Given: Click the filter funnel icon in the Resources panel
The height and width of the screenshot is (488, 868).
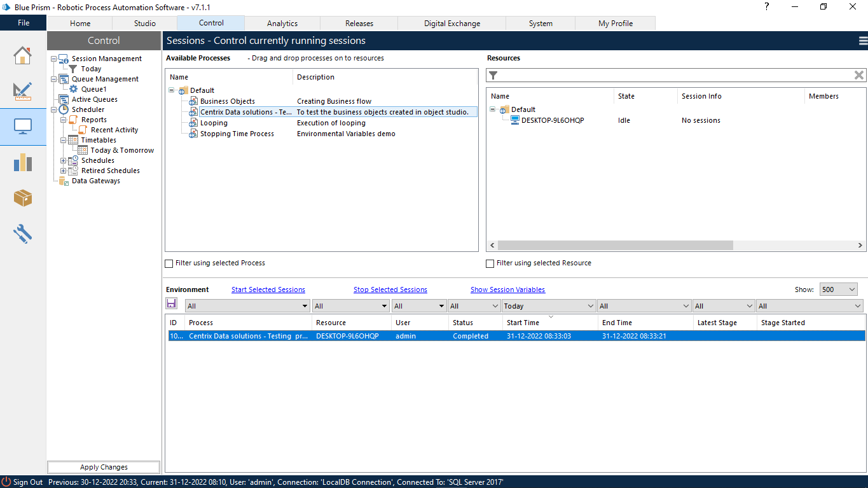Looking at the screenshot, I should click(x=493, y=74).
